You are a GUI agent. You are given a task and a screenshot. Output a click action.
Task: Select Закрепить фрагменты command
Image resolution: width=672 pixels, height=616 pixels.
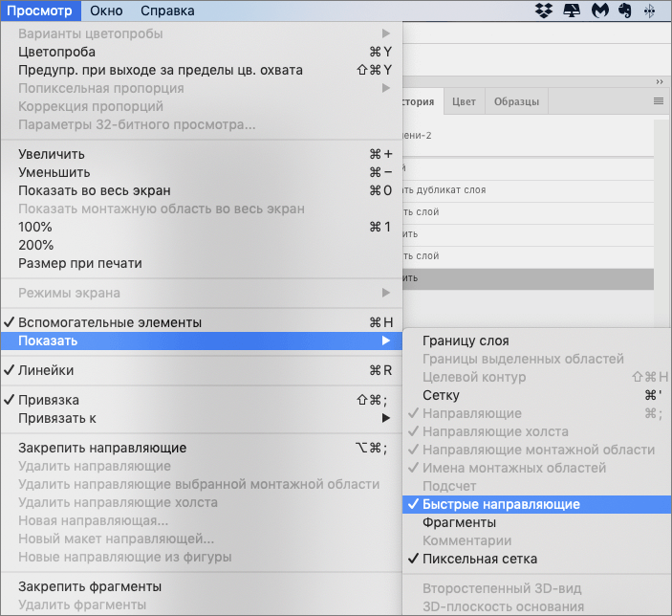coord(202,586)
